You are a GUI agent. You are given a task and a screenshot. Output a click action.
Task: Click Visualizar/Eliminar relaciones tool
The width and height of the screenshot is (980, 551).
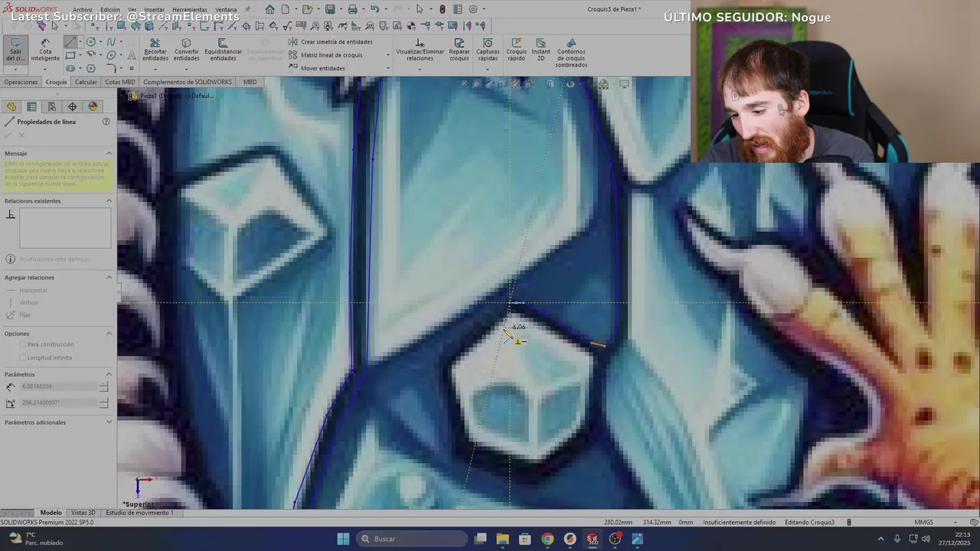coord(420,50)
